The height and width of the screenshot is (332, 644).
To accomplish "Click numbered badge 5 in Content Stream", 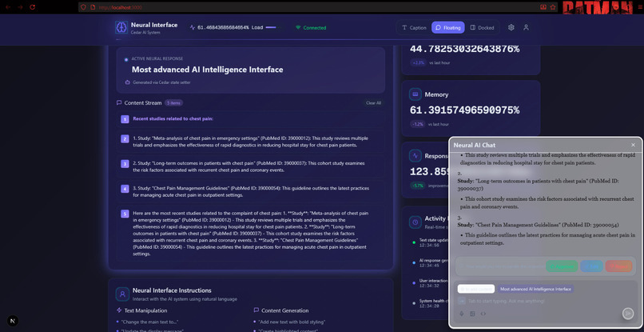I will click(x=125, y=214).
